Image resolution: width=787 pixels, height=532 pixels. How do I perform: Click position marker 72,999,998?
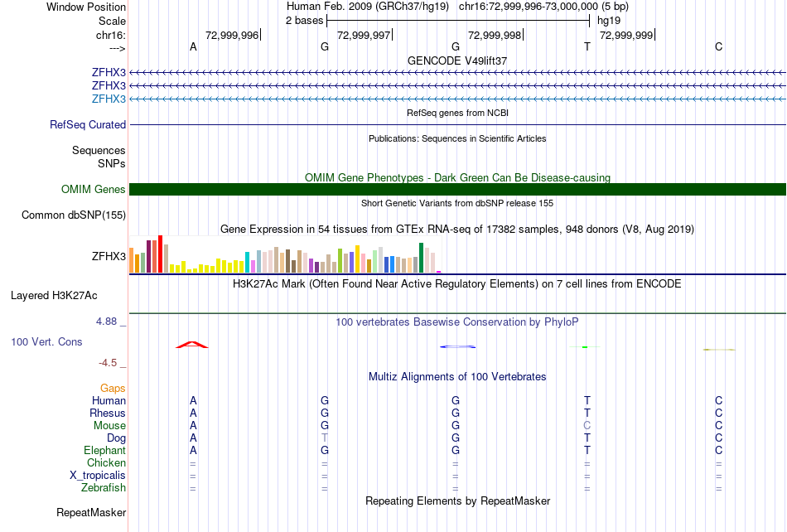[495, 35]
